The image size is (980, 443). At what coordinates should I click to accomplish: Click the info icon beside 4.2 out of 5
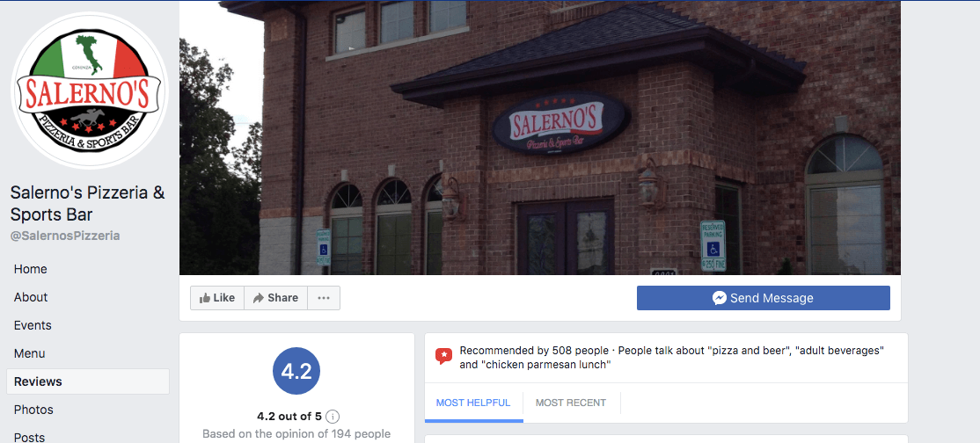pyautogui.click(x=333, y=416)
